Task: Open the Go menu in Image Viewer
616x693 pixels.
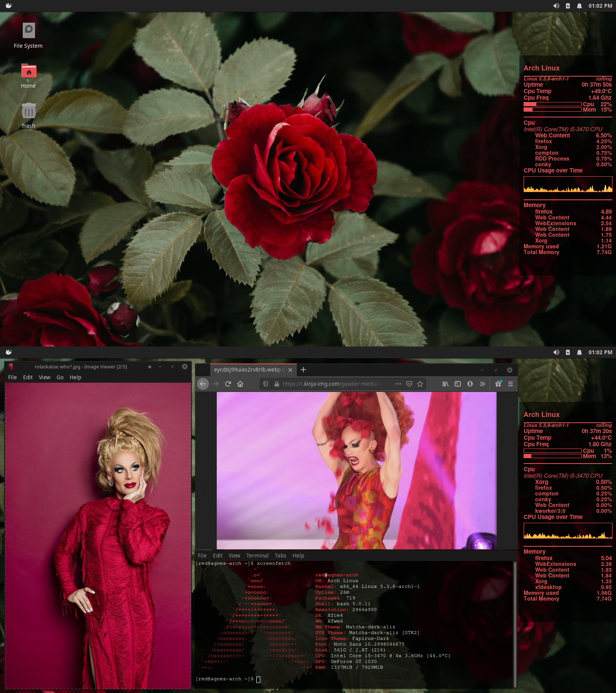Action: point(60,377)
